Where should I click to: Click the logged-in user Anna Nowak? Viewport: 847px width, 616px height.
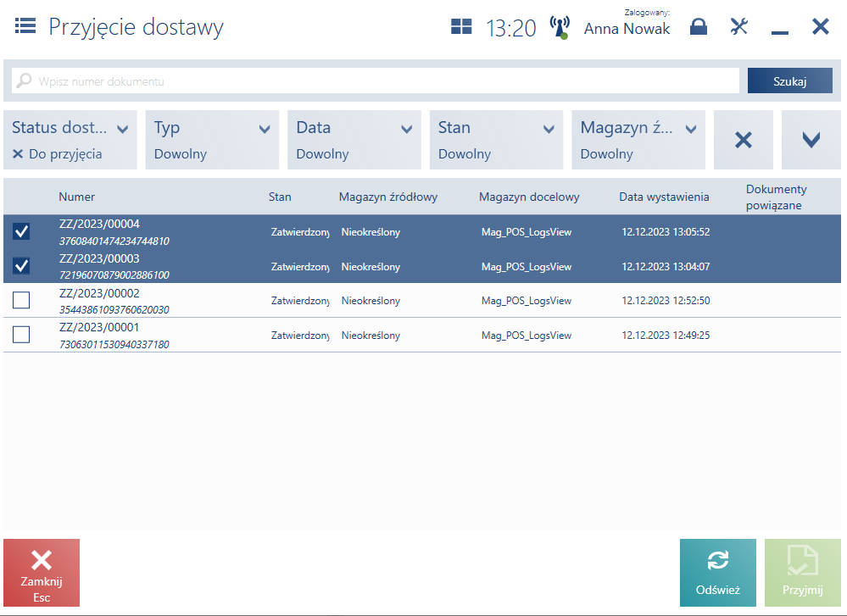click(x=627, y=29)
